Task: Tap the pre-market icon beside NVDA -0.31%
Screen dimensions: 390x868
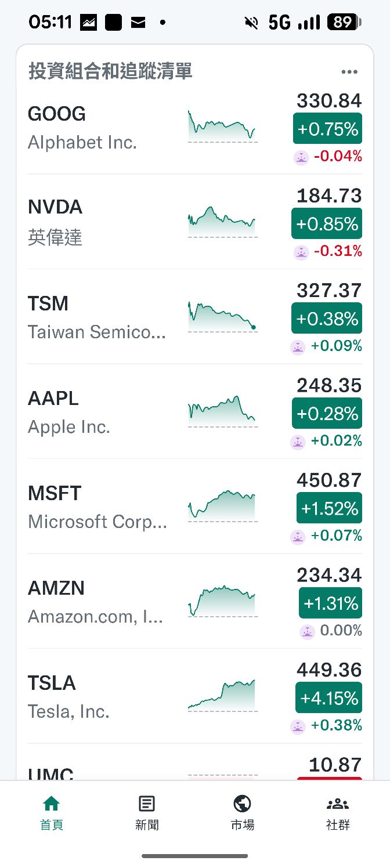Action: (301, 252)
